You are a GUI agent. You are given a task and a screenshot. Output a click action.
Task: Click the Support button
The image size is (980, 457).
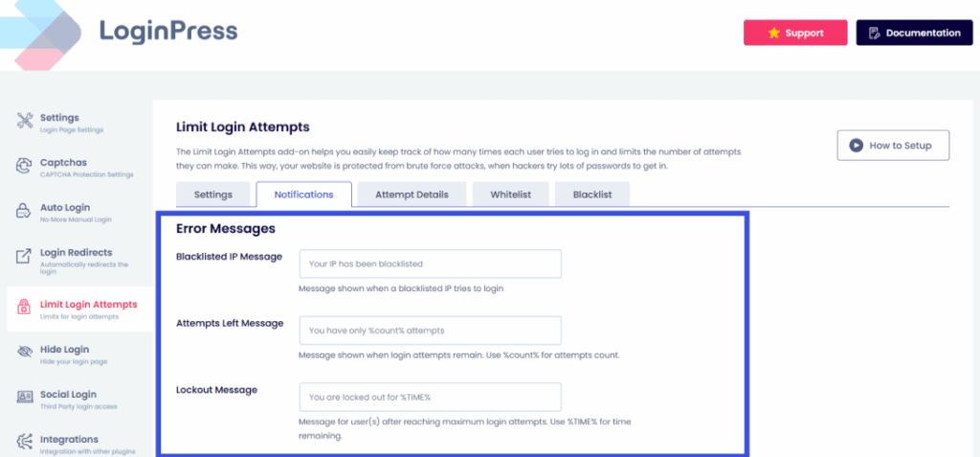[795, 33]
